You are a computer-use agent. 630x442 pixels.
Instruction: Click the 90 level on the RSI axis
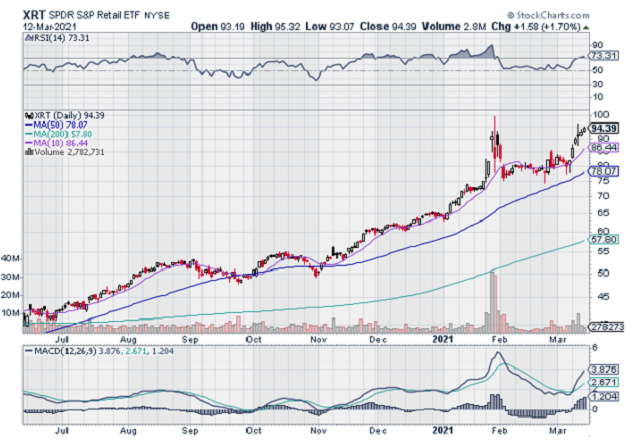597,45
